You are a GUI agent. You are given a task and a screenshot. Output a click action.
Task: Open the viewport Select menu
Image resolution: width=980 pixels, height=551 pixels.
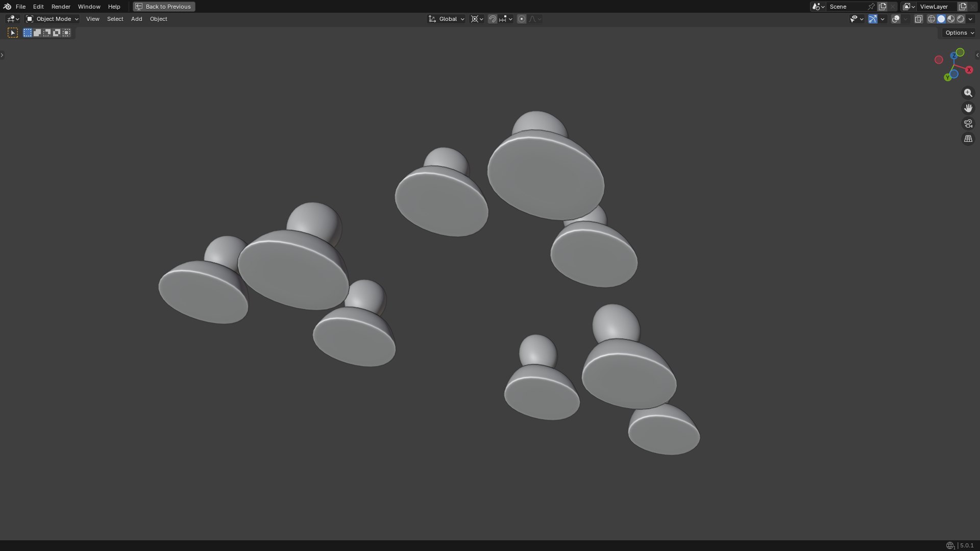pos(115,19)
